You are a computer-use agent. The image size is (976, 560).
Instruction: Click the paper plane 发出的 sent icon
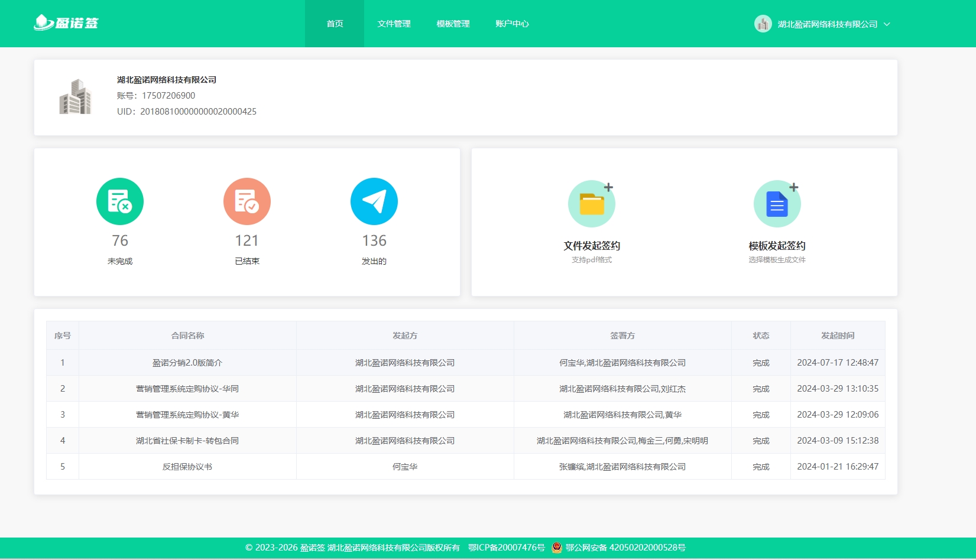(374, 201)
